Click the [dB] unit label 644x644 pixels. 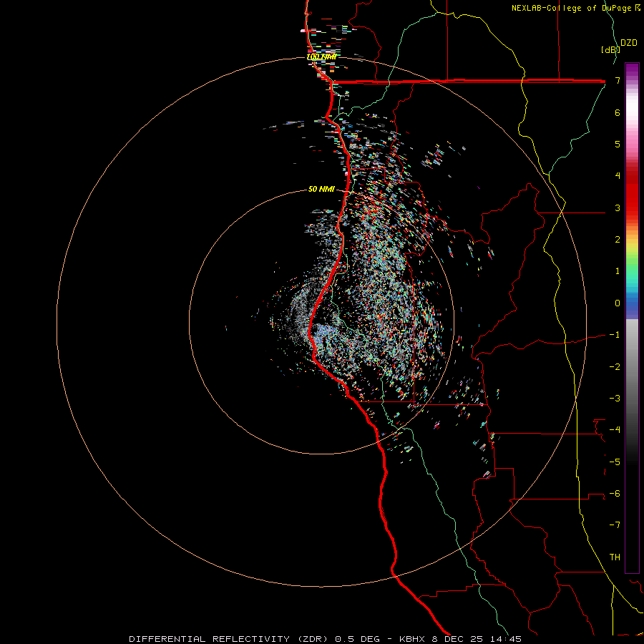click(610, 49)
